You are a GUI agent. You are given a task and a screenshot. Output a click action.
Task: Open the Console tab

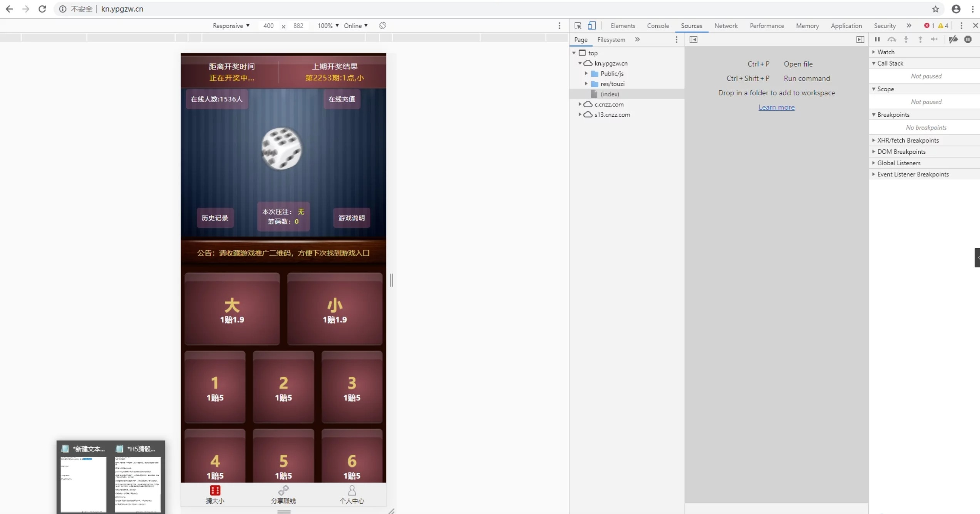(658, 26)
